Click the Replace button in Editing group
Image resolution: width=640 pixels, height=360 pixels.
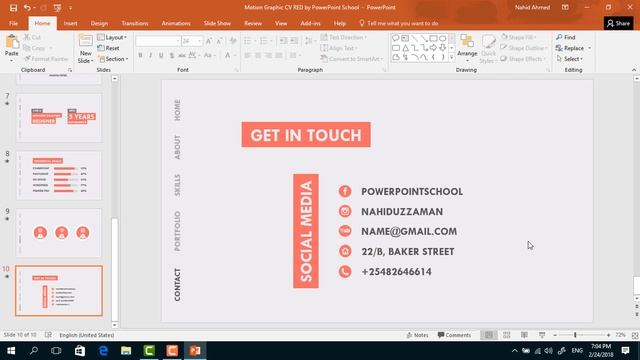[x=570, y=48]
